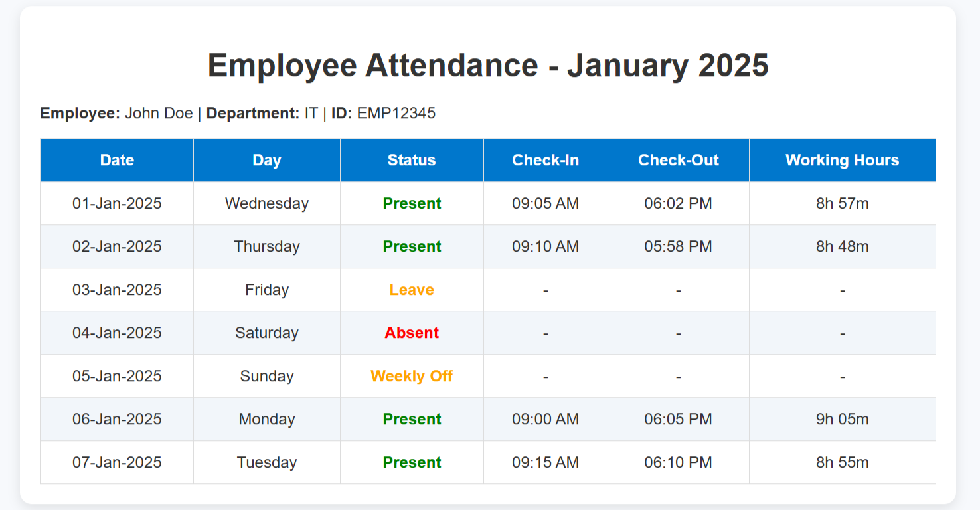Click the John Doe employee name
The image size is (980, 510).
point(159,113)
